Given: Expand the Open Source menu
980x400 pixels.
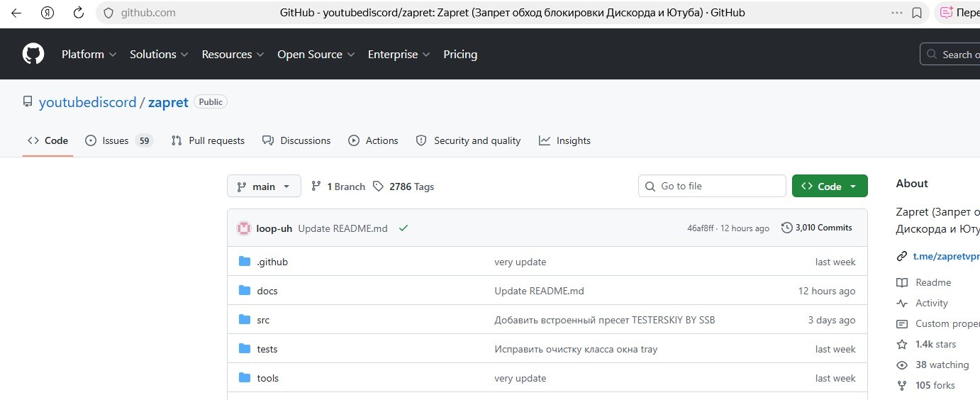Looking at the screenshot, I should coord(316,55).
